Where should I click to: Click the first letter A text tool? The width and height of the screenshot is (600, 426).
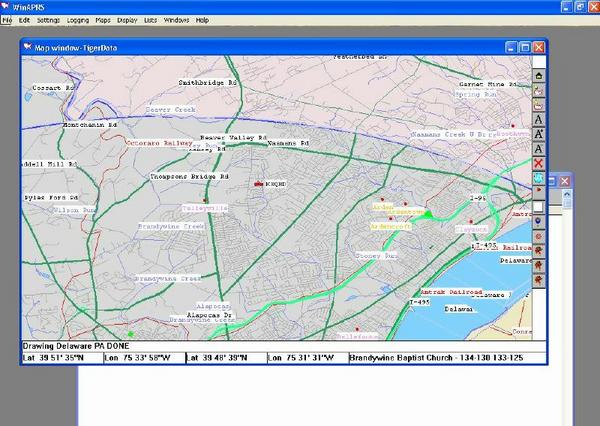[540, 119]
